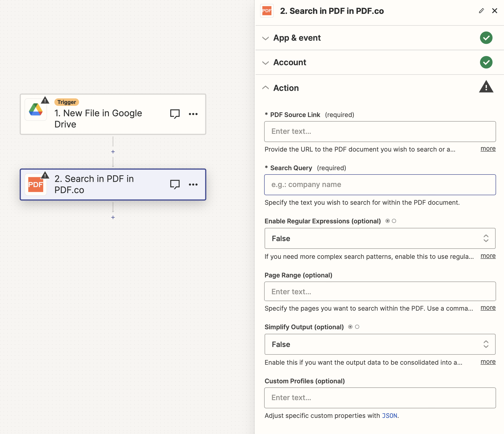Select the unfilled radio beside Enable Regular Expressions
Image resolution: width=504 pixels, height=434 pixels.
(x=394, y=221)
